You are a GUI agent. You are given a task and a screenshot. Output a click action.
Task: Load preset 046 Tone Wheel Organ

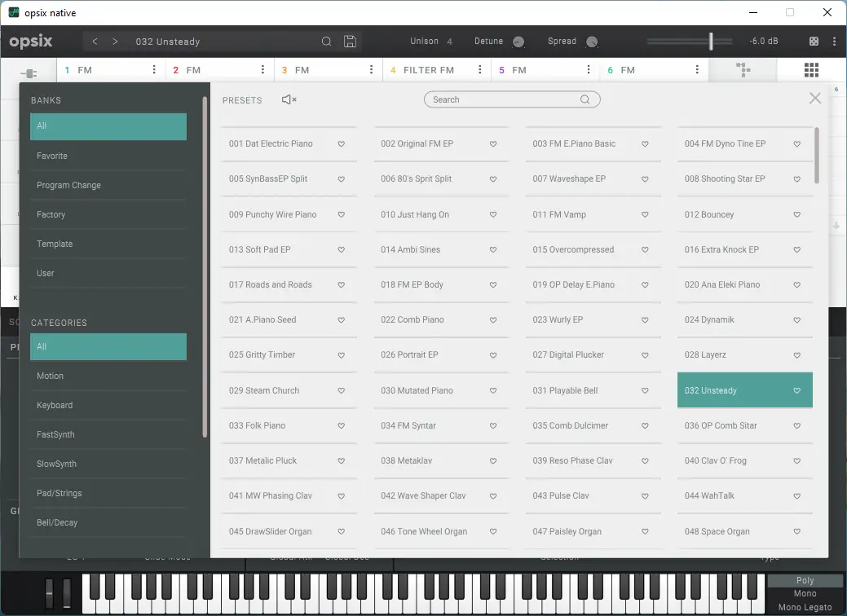[441, 531]
